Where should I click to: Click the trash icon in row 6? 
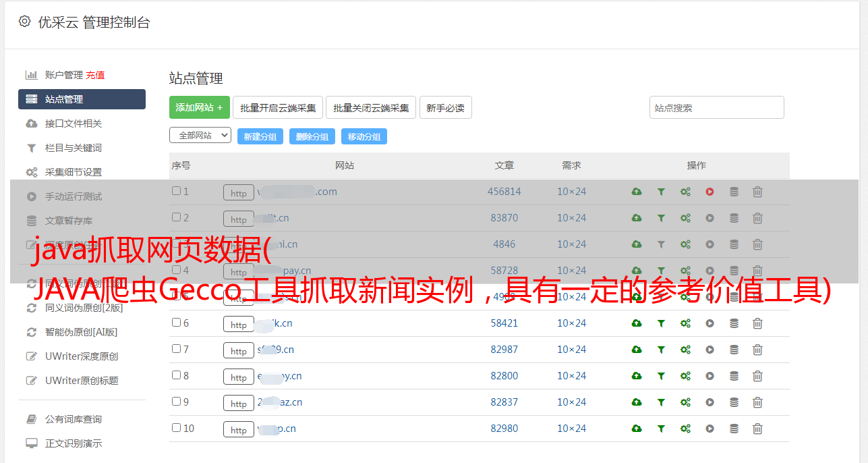pyautogui.click(x=757, y=323)
